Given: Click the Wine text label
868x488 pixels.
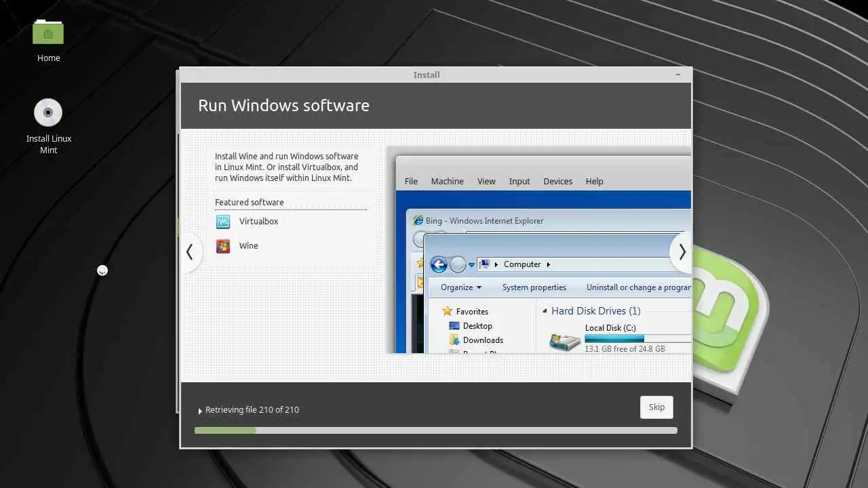Looking at the screenshot, I should click(248, 246).
